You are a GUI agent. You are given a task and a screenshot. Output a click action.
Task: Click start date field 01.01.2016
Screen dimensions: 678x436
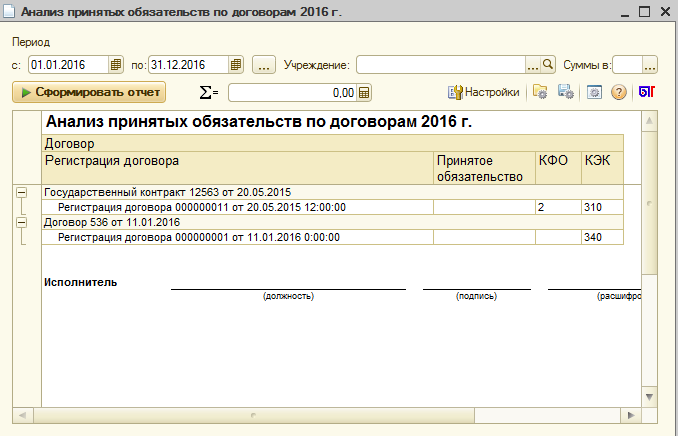[x=68, y=65]
